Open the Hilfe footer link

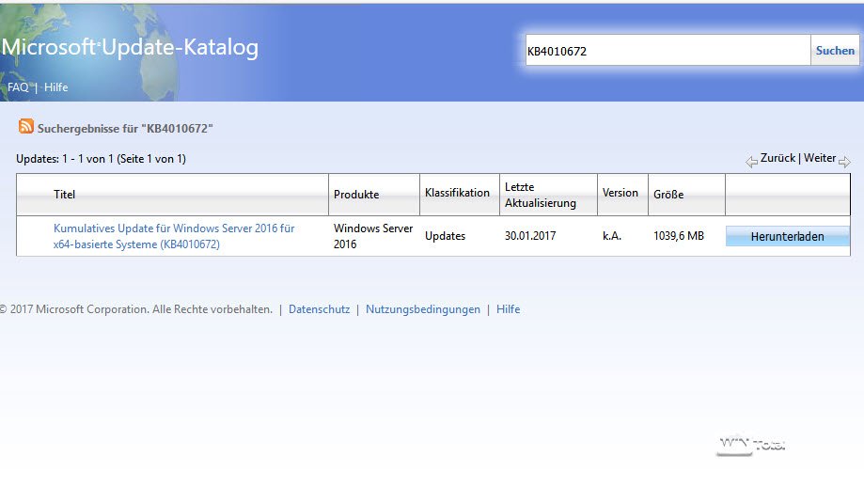tap(508, 309)
